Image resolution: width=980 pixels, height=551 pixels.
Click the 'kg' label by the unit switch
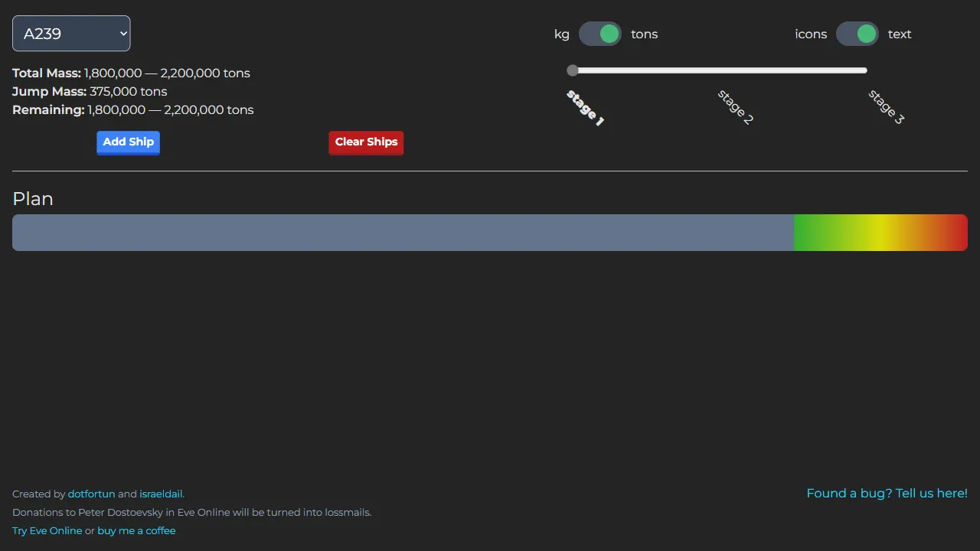[562, 34]
